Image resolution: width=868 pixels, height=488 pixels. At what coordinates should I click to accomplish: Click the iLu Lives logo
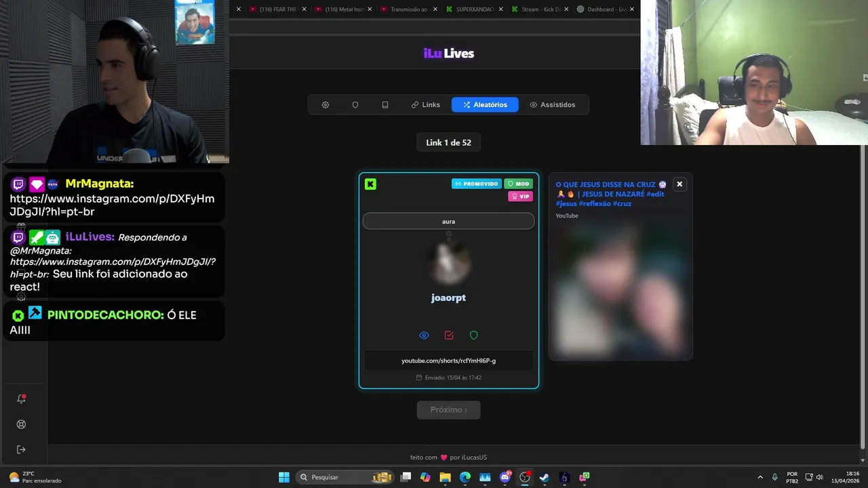tap(448, 54)
